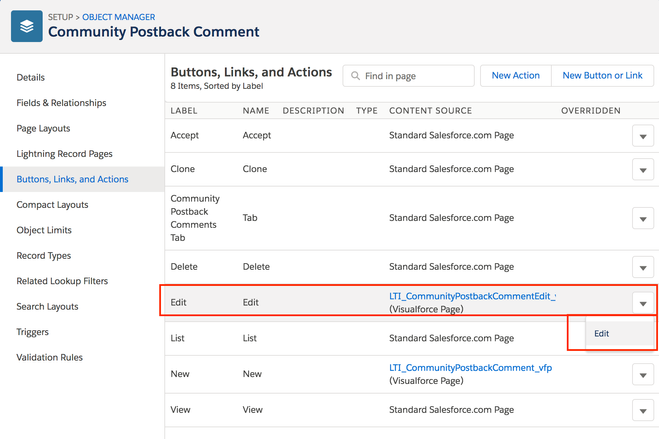659x439 pixels.
Task: Expand the View row action dropdown
Action: 643,410
